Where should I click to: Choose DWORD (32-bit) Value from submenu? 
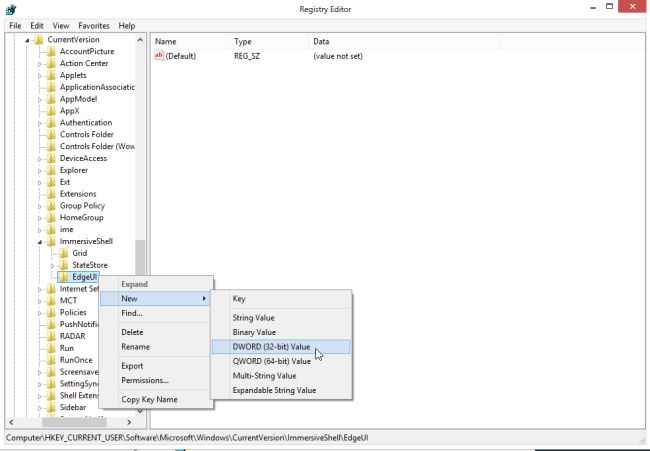pyautogui.click(x=281, y=347)
